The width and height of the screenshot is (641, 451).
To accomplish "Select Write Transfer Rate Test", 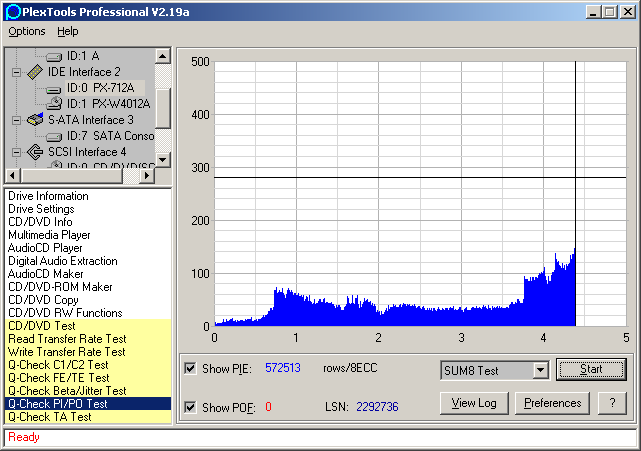I will (x=88, y=352).
